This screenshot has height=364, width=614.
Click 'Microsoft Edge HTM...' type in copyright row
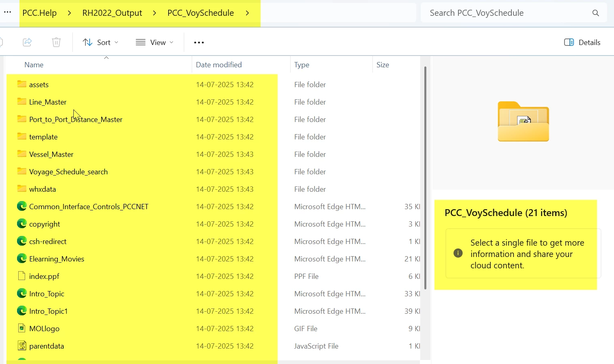330,224
